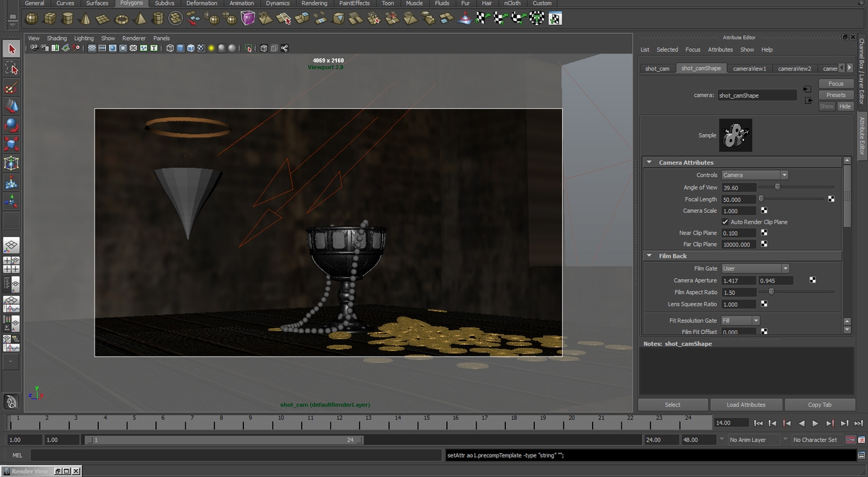
Task: Activate the Select tool in the toolbox
Action: point(12,49)
